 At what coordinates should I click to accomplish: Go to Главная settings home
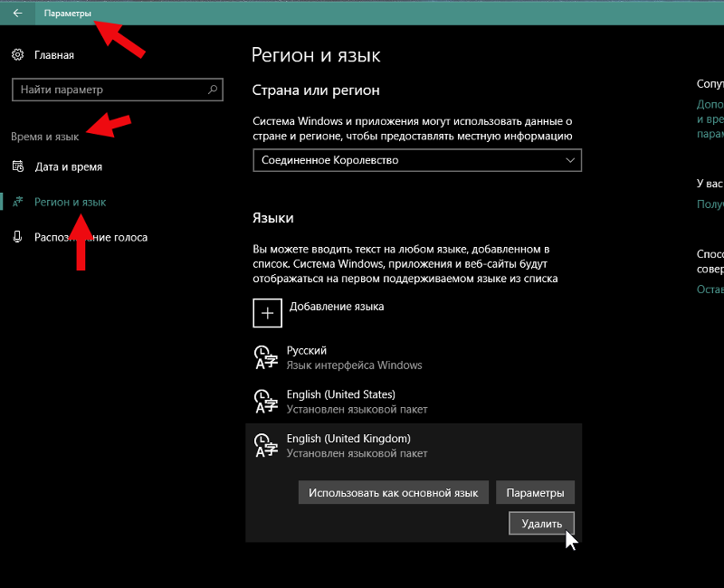54,55
